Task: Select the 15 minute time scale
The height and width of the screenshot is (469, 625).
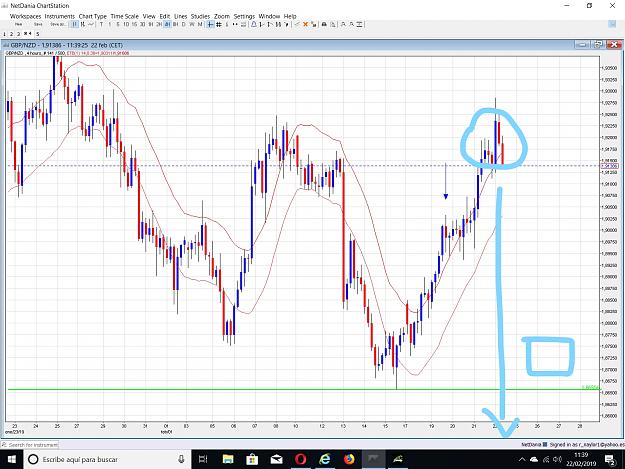Action: coord(134,24)
